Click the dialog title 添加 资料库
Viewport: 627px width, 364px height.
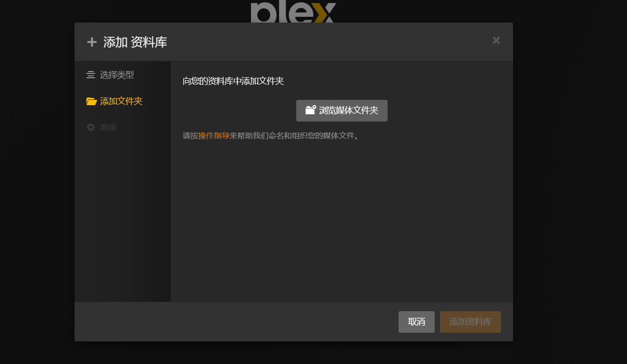click(x=135, y=42)
